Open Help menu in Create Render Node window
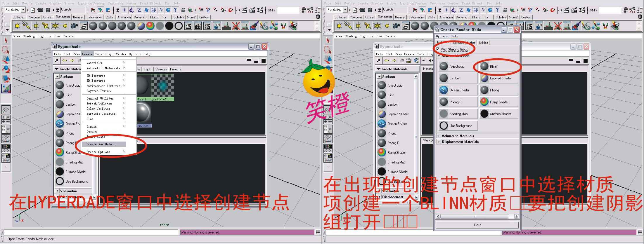The width and height of the screenshot is (644, 244). [454, 36]
